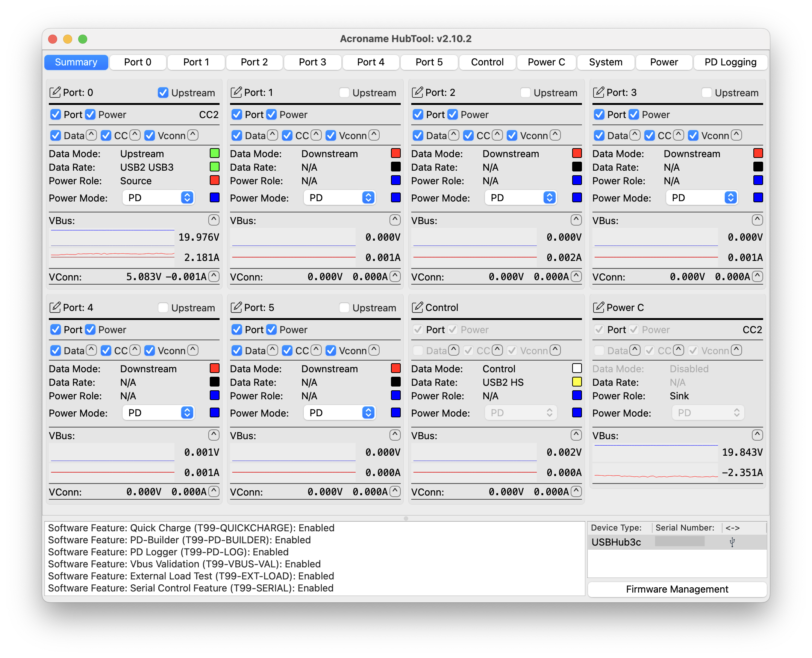
Task: Open the Power Mode dropdown for Port 3
Action: [x=702, y=197]
